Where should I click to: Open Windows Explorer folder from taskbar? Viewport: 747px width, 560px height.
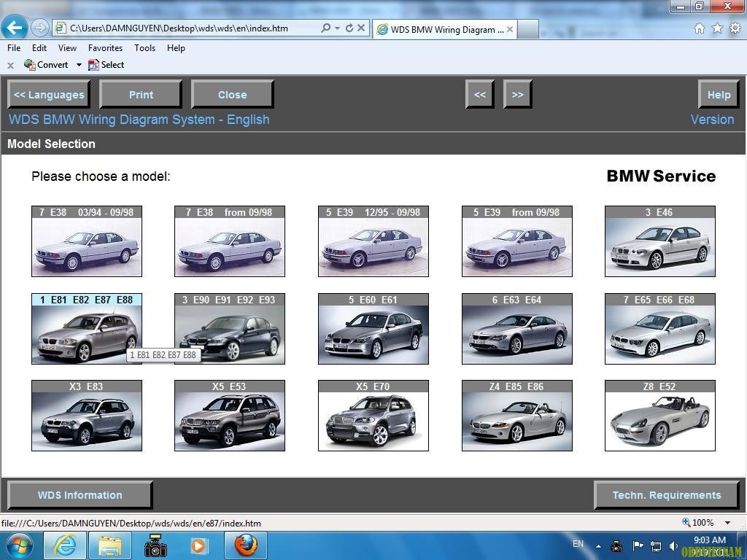[110, 545]
